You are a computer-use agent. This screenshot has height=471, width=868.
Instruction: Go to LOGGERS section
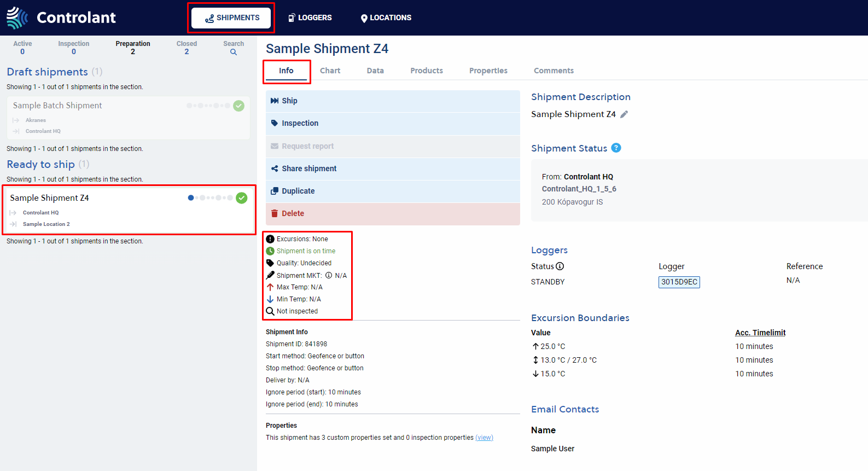tap(310, 18)
